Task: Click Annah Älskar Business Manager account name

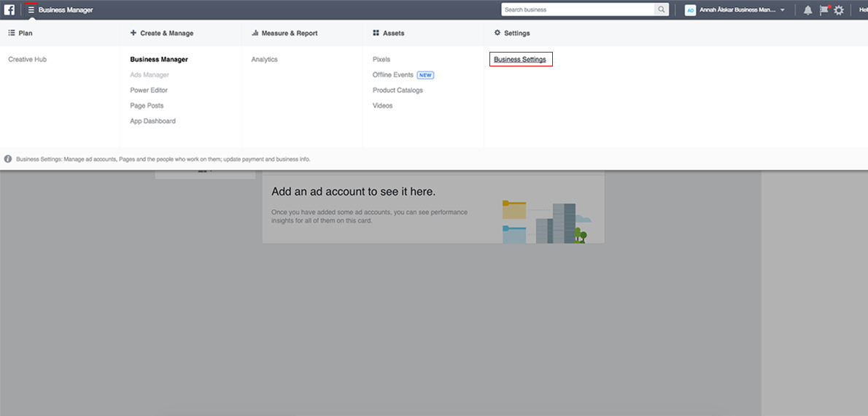Action: point(736,10)
